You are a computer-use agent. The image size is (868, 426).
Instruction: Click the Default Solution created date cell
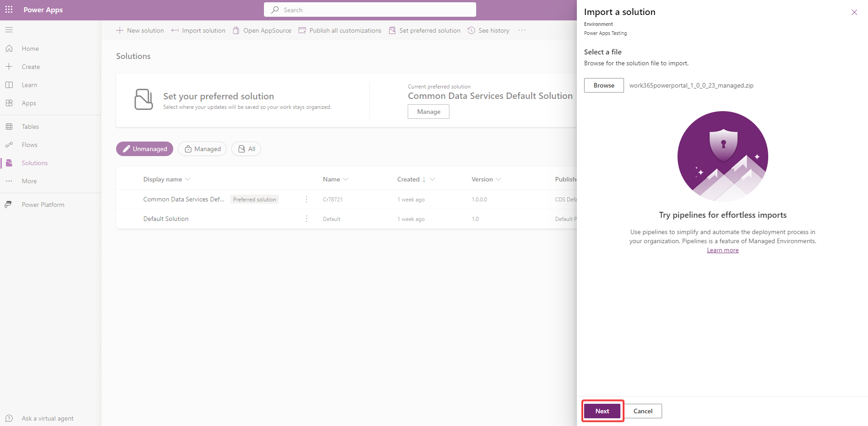tap(411, 219)
